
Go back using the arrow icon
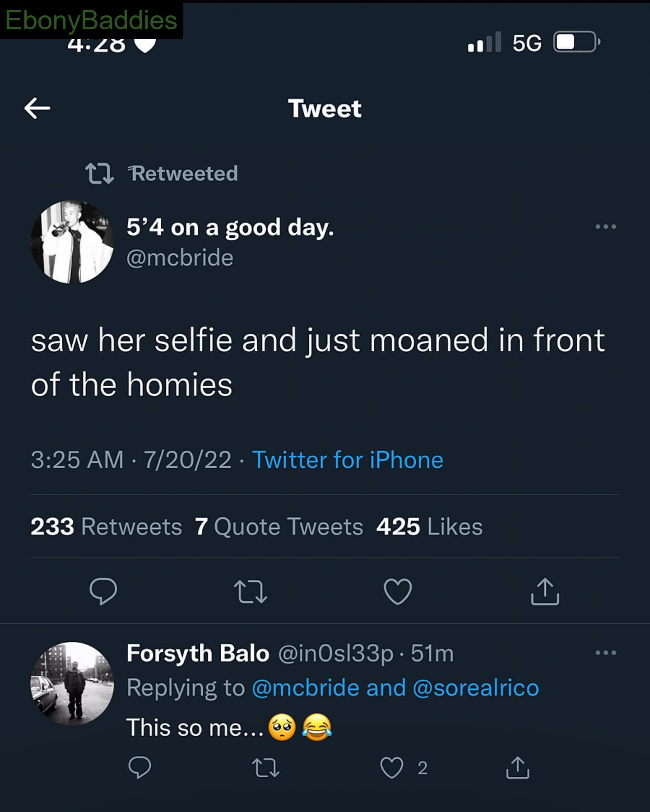tap(37, 108)
